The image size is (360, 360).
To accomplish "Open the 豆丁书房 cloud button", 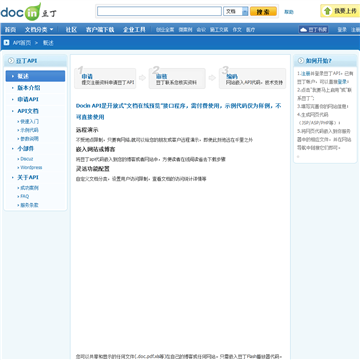I will tap(313, 30).
